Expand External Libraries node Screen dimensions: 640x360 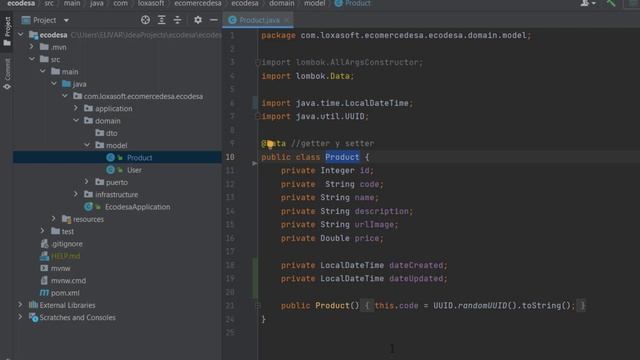(20, 304)
